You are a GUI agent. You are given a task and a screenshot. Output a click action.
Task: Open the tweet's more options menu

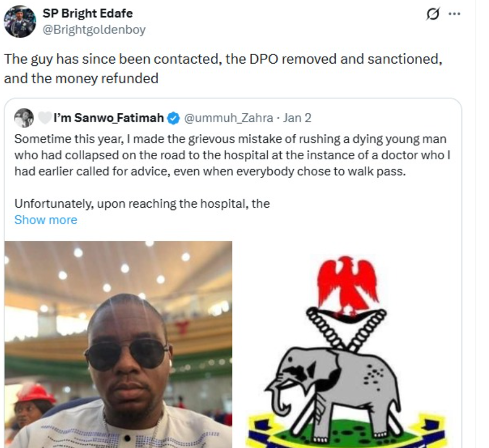454,15
